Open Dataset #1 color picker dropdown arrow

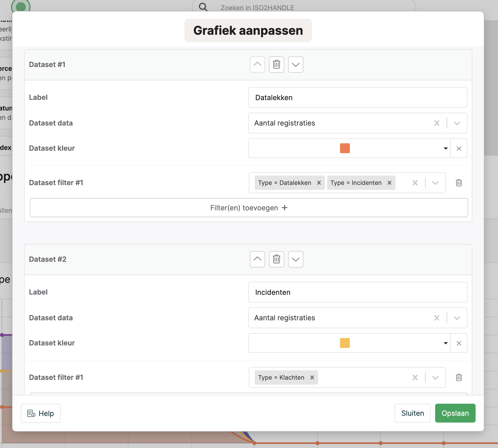(446, 148)
